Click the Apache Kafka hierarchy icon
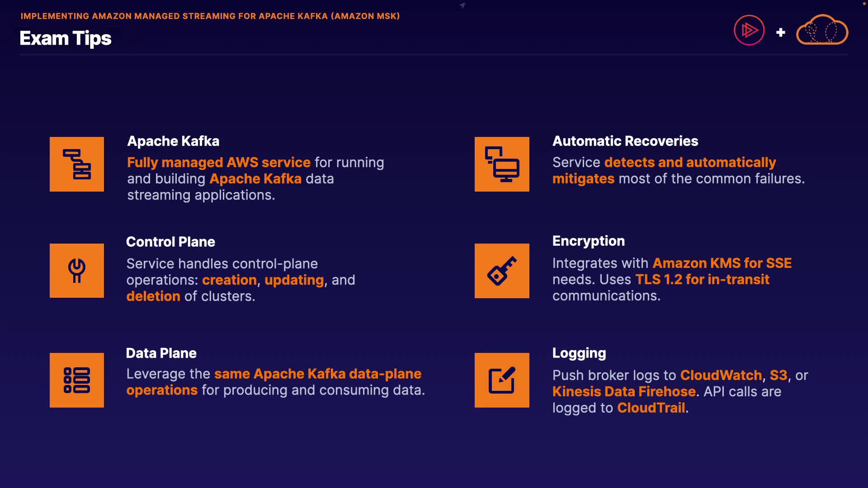 click(77, 164)
